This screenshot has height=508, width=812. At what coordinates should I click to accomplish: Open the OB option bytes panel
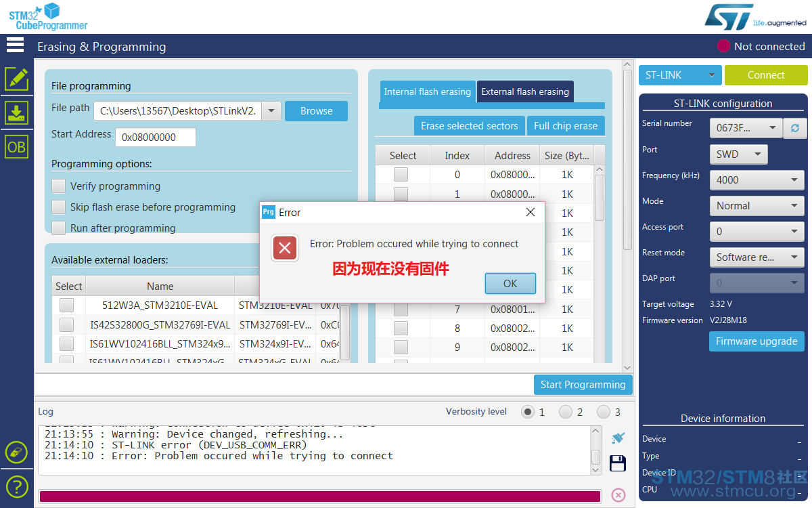point(17,147)
